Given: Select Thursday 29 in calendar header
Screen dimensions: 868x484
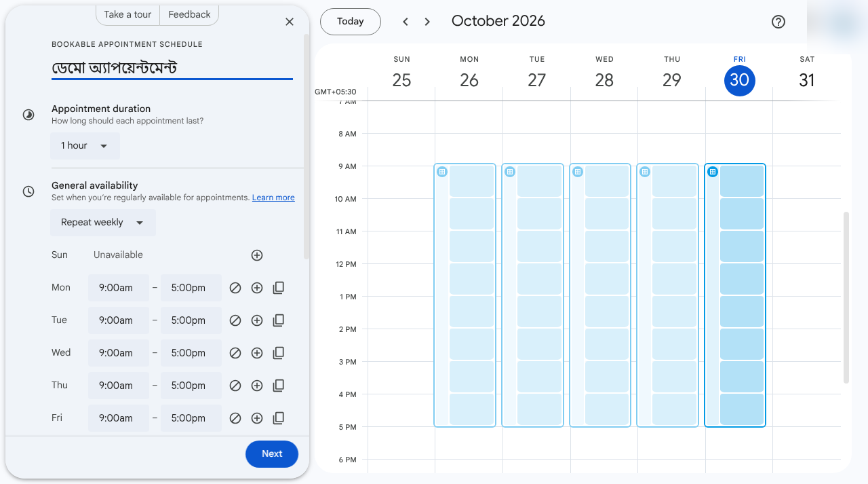Looking at the screenshot, I should coord(672,80).
